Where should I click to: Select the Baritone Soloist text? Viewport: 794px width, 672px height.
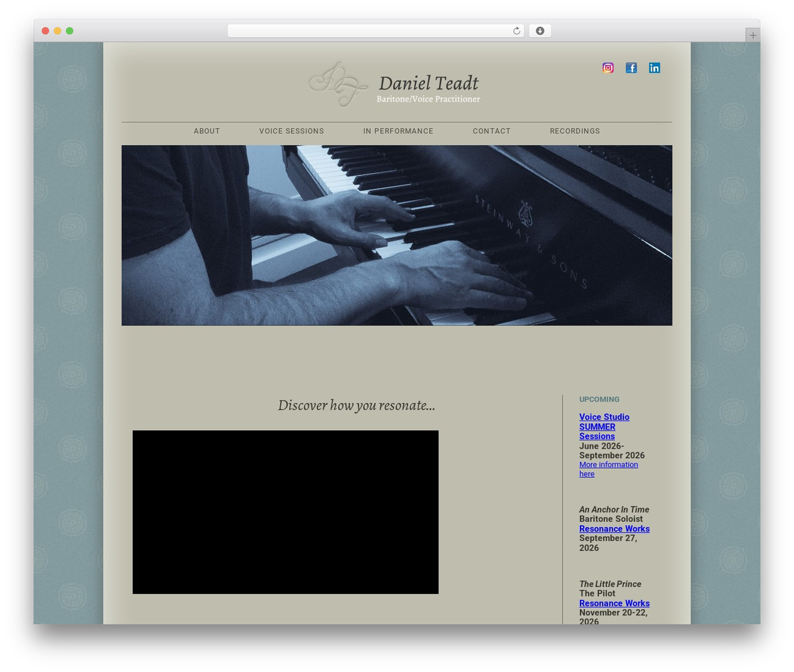point(611,519)
